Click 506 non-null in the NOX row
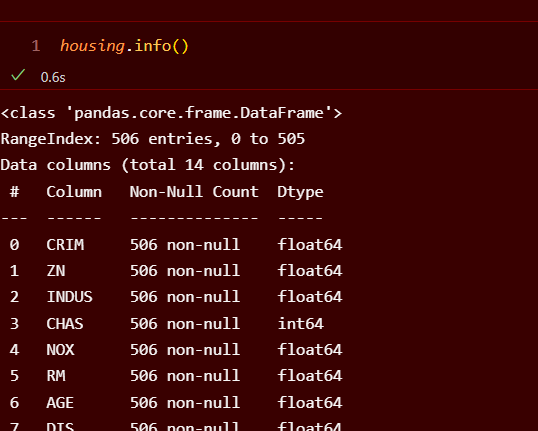 (x=185, y=350)
